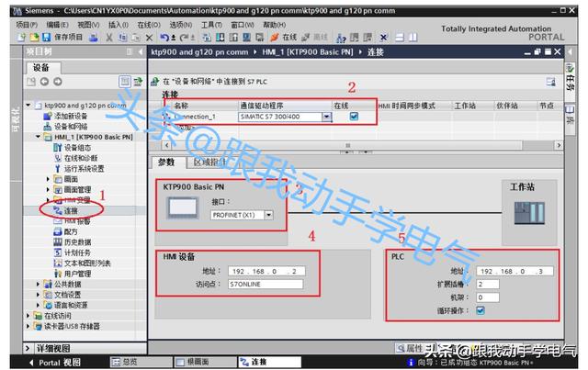Expand the 在线访问 node
588x370 pixels.
(28, 316)
